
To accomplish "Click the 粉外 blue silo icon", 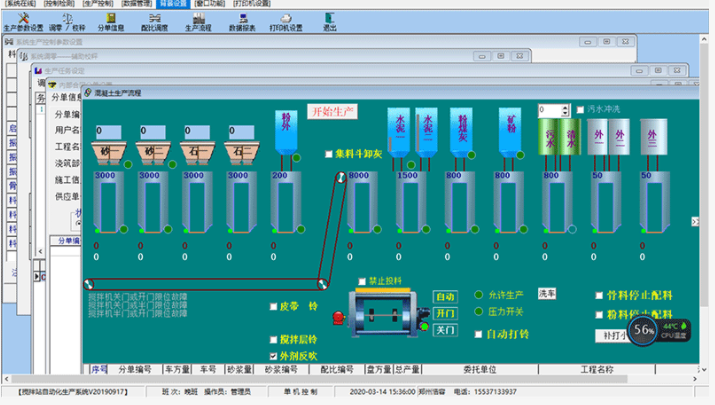I will coord(286,132).
